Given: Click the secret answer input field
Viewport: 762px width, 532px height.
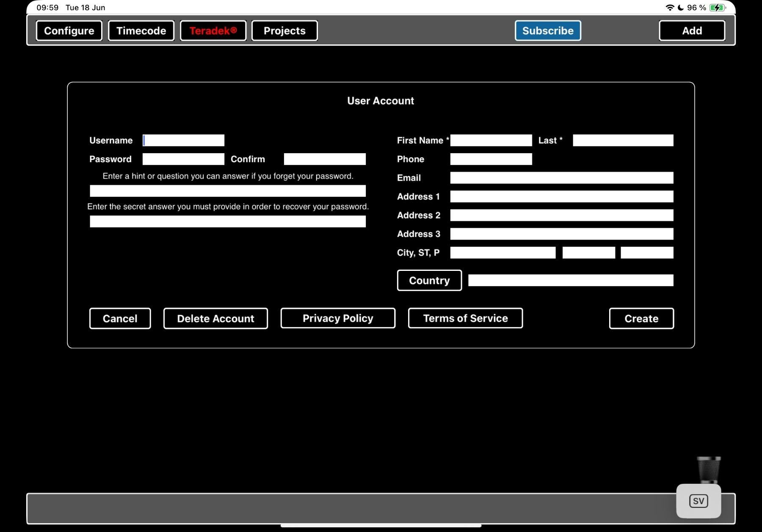Looking at the screenshot, I should tap(228, 221).
